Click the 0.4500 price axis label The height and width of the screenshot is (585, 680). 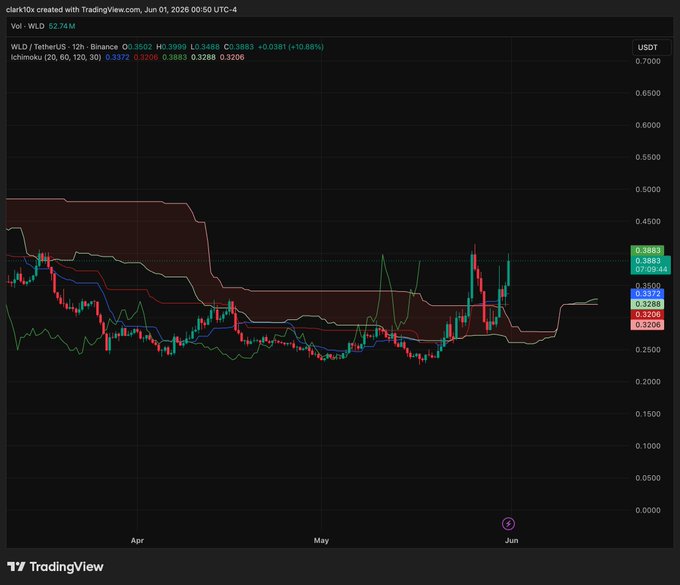point(648,222)
